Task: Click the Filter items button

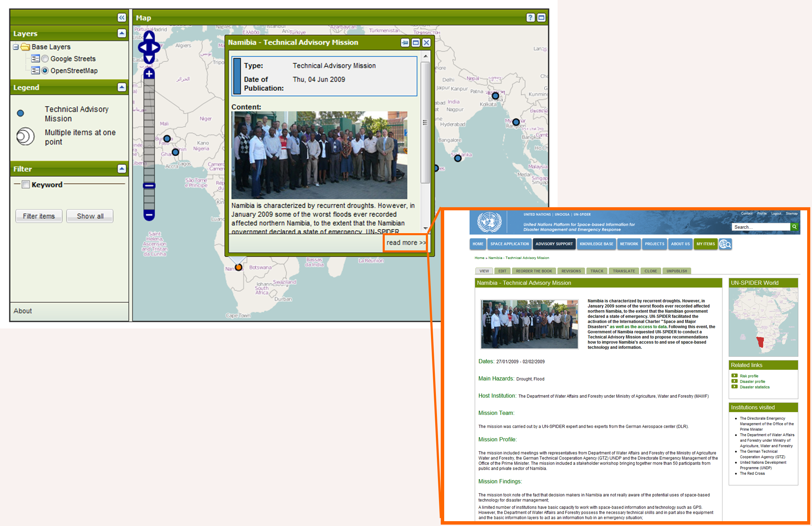Action: (x=39, y=216)
